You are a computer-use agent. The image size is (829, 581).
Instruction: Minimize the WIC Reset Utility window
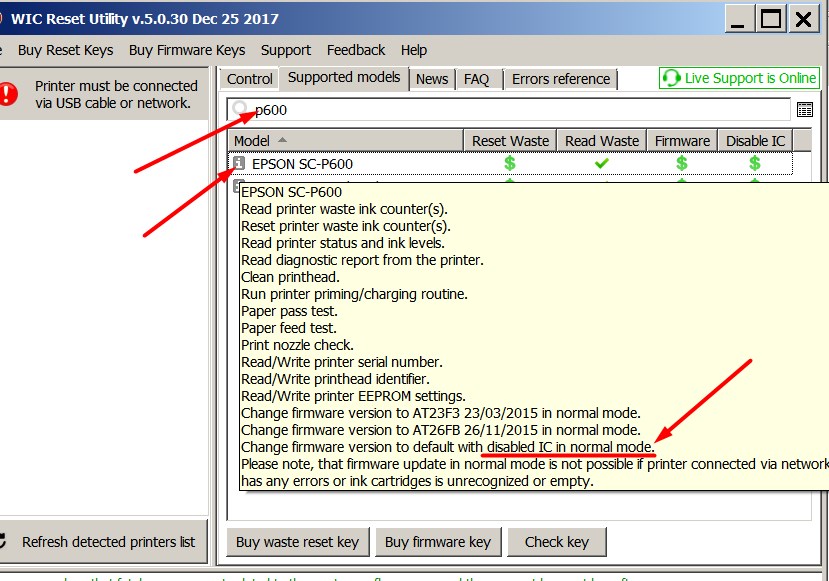click(x=738, y=20)
